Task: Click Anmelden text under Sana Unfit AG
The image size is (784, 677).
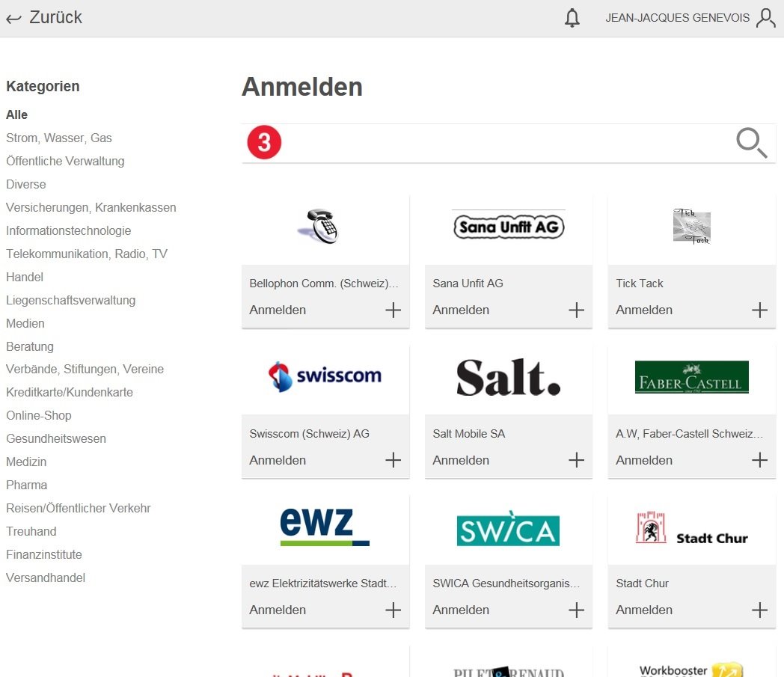Action: (x=461, y=310)
